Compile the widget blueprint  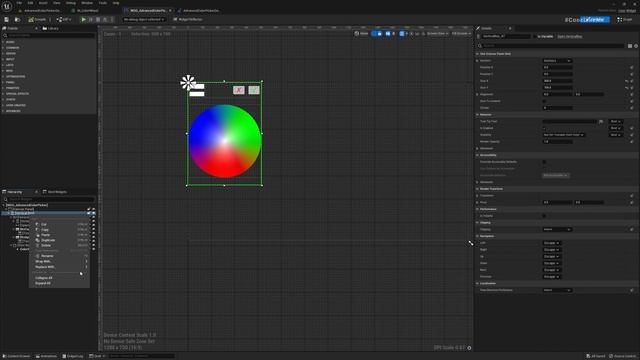[x=37, y=19]
